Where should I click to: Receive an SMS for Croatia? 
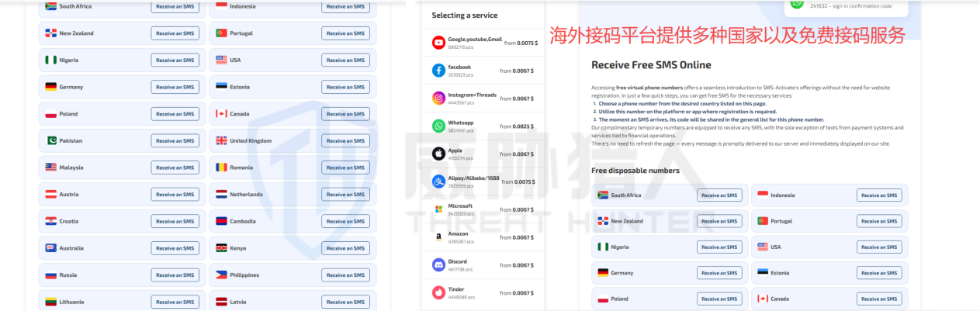click(175, 221)
